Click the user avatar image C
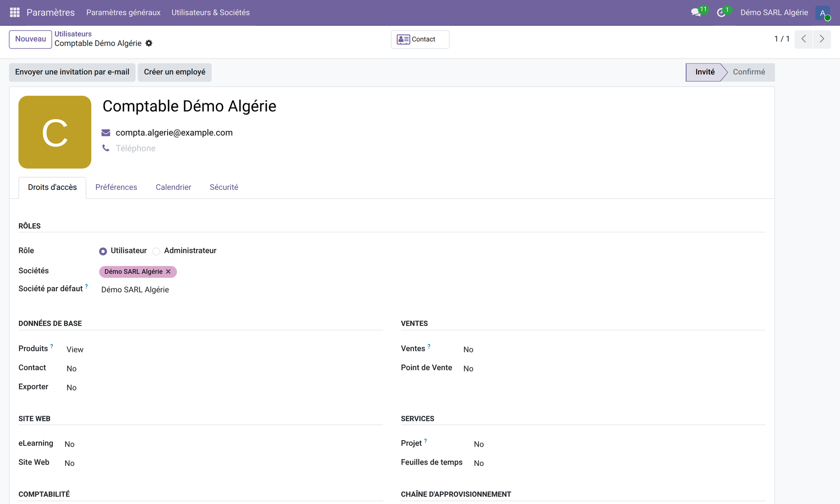840x504 pixels. [55, 132]
